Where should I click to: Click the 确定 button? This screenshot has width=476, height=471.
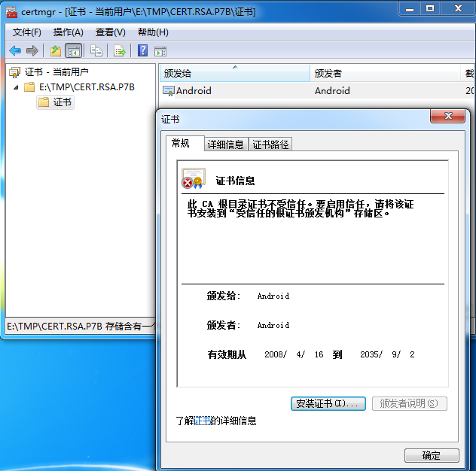click(x=432, y=455)
